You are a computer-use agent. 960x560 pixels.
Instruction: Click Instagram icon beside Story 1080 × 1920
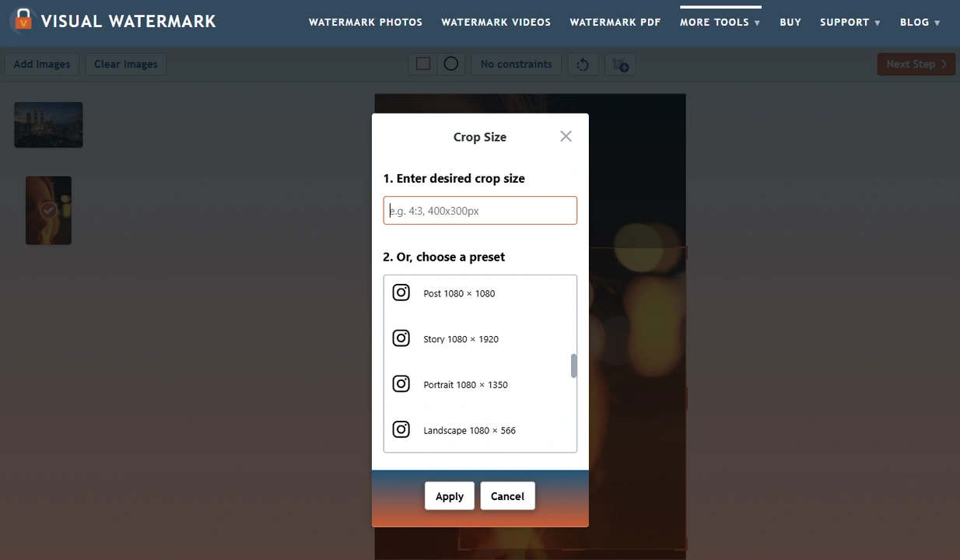click(x=401, y=338)
